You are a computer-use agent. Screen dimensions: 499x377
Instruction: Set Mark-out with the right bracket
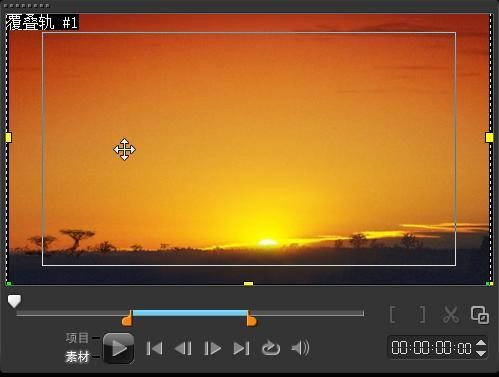click(x=422, y=314)
